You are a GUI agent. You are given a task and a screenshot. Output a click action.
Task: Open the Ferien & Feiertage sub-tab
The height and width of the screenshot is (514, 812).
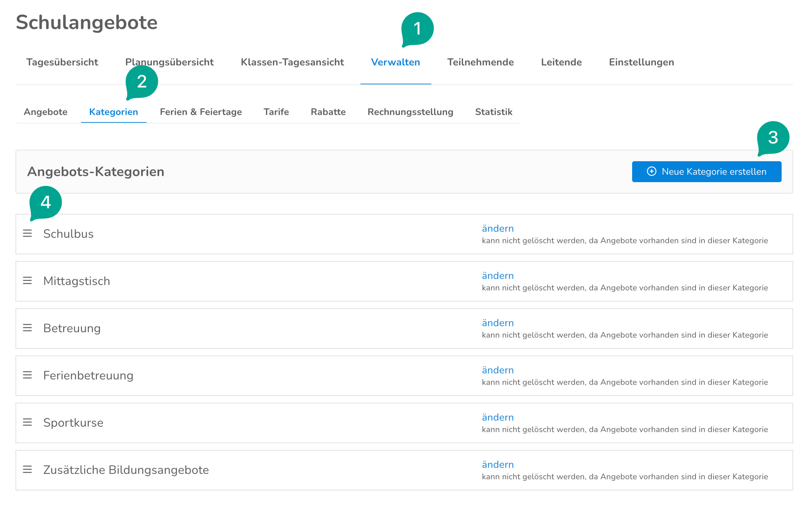click(x=201, y=112)
